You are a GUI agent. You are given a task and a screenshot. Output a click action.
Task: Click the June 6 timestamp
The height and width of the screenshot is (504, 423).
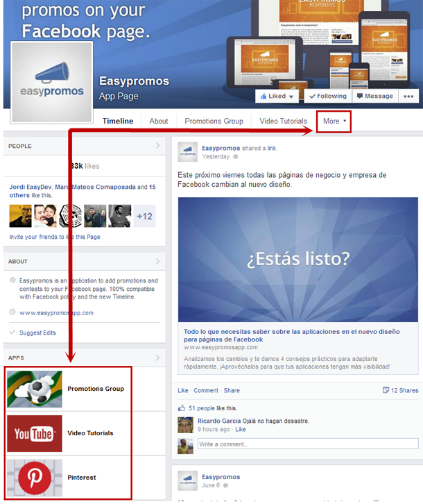pyautogui.click(x=211, y=485)
